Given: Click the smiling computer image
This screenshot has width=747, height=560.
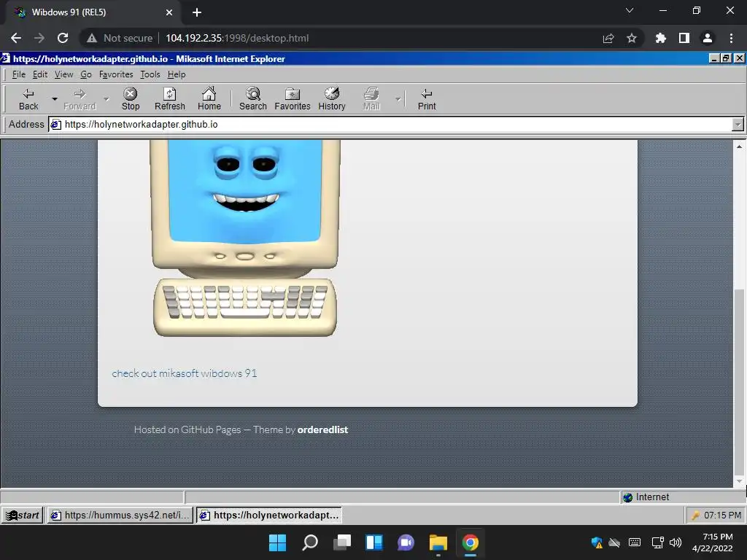Looking at the screenshot, I should pos(245,238).
